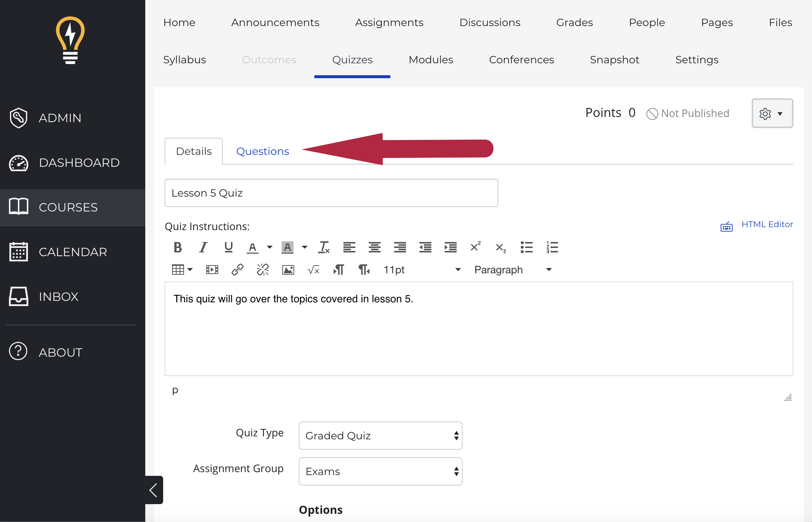Toggle italic formatting
The image size is (812, 522).
pyautogui.click(x=203, y=247)
